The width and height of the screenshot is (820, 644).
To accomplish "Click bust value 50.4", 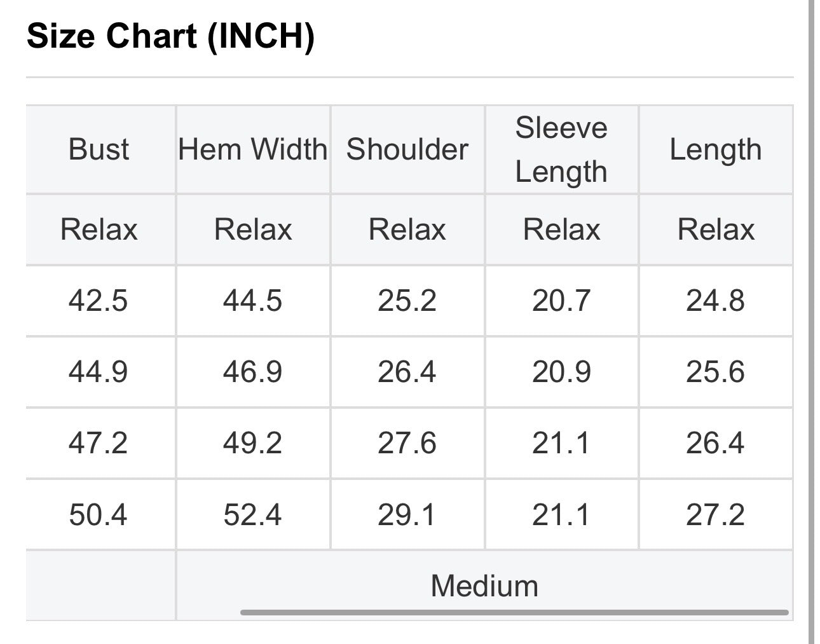I will click(x=99, y=514).
